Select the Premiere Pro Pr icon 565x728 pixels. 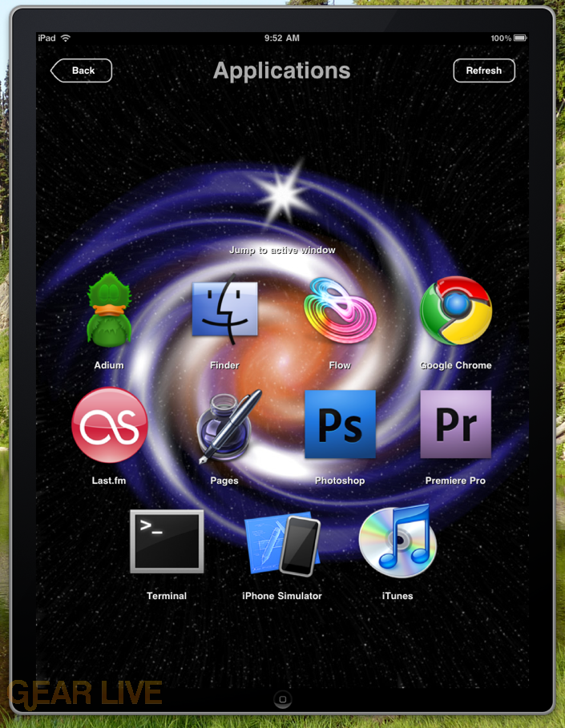pyautogui.click(x=456, y=424)
